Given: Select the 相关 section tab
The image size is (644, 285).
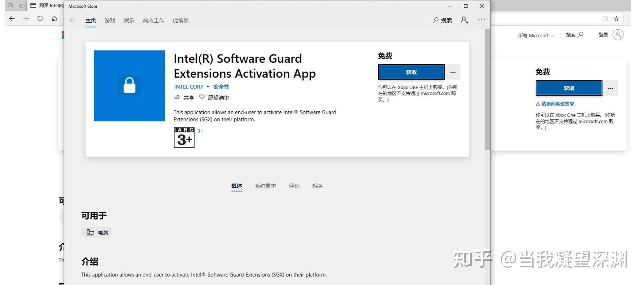Looking at the screenshot, I should point(317,186).
